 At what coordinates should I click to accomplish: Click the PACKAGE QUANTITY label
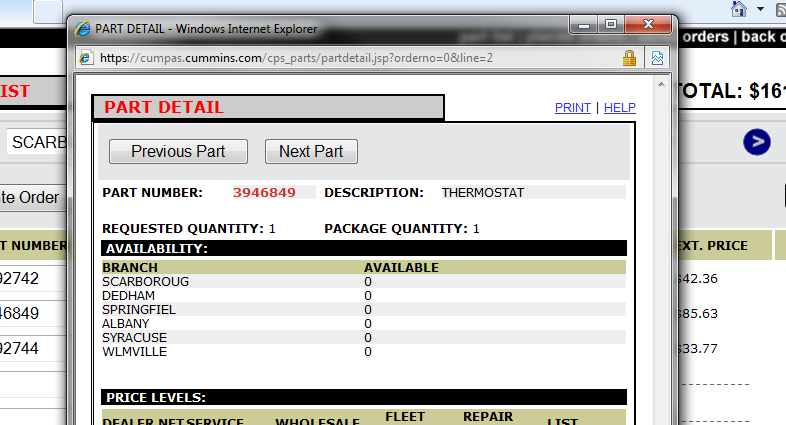point(396,229)
